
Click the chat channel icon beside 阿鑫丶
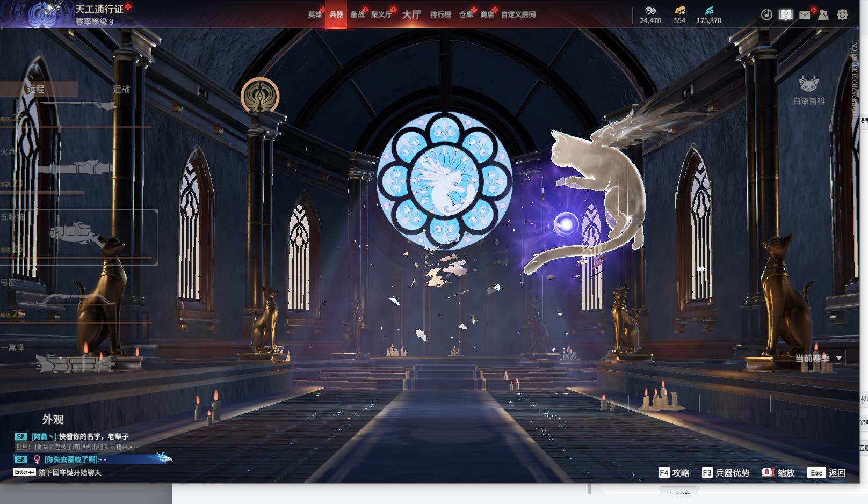click(x=21, y=437)
